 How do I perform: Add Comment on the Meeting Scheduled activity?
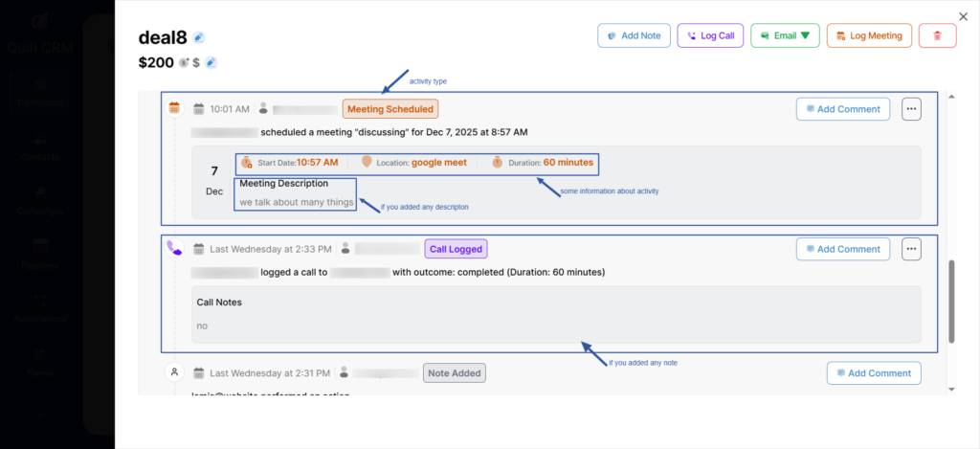(842, 109)
